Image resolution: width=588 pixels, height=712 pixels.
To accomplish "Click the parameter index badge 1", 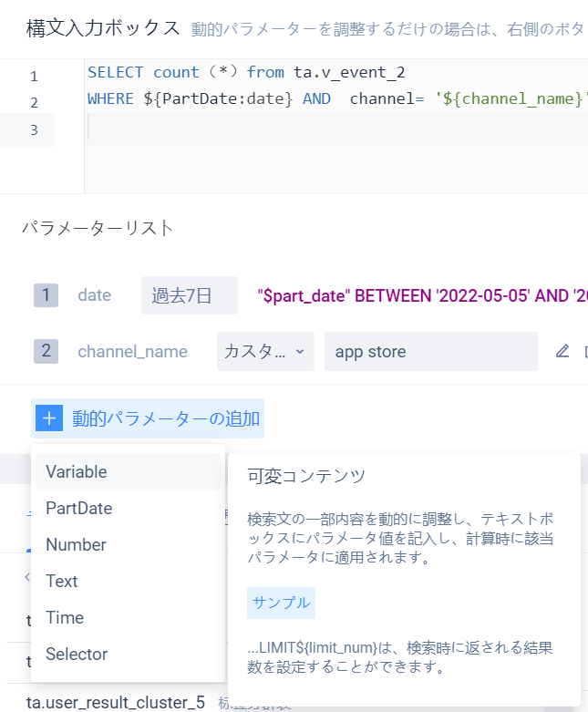I will tap(46, 295).
